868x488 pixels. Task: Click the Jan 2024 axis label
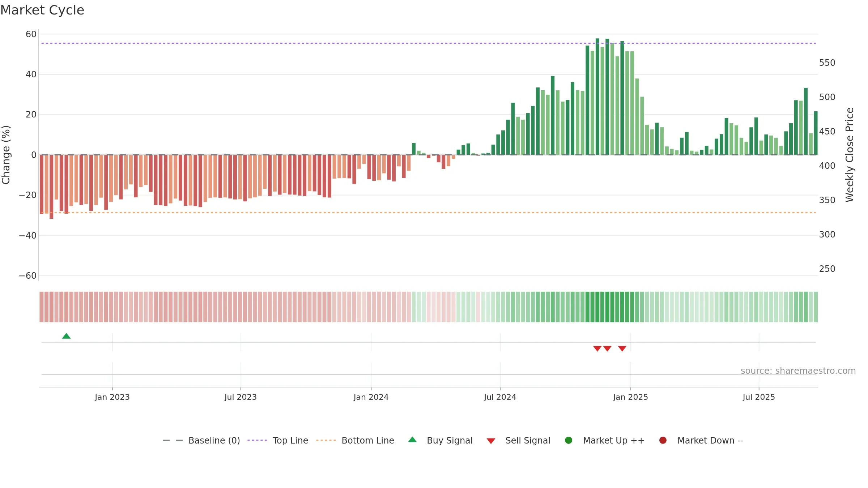click(x=371, y=397)
